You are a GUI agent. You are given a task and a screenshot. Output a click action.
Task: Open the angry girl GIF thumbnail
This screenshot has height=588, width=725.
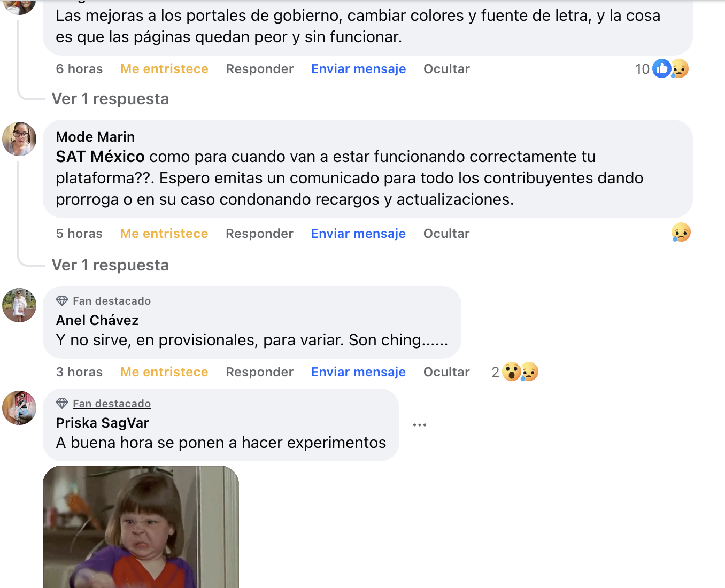141,527
